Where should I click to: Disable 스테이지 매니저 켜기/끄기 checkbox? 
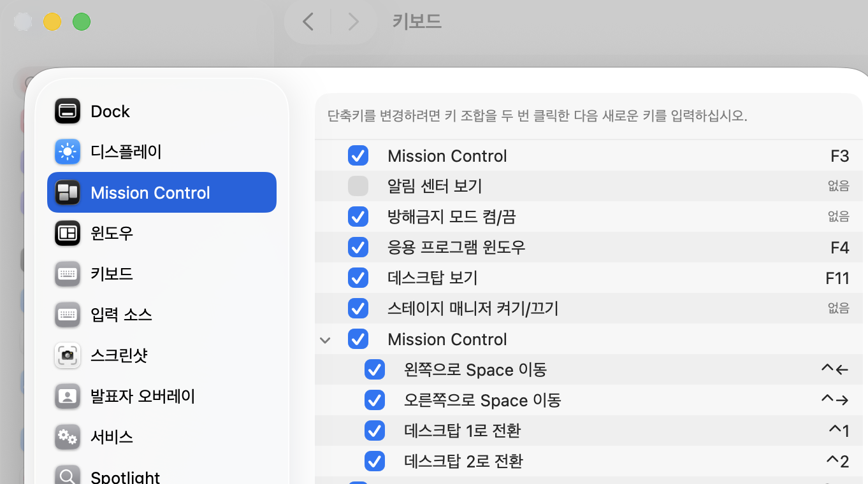pos(358,308)
